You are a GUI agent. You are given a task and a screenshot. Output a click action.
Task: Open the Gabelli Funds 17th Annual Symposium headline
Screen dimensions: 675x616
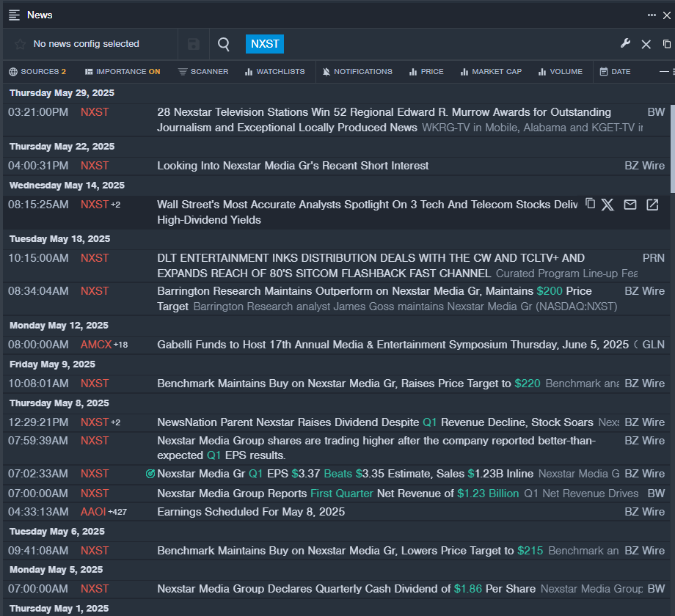tap(393, 345)
